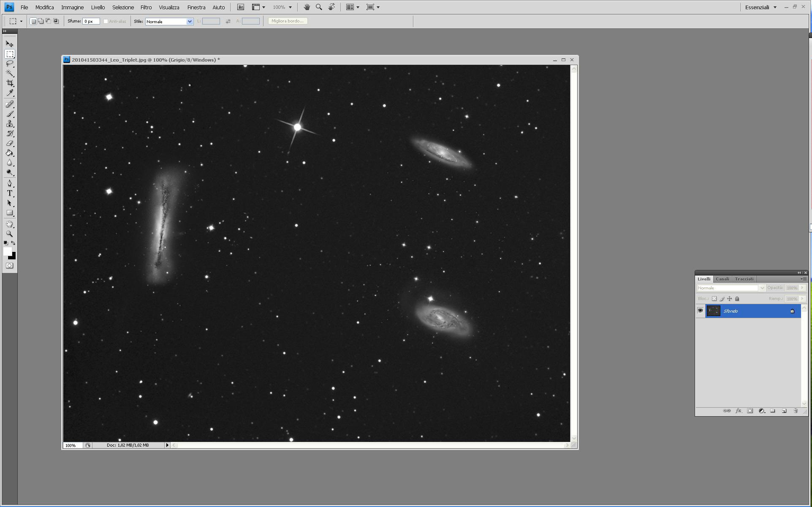Select the Dodge tool
812x507 pixels.
click(x=10, y=172)
